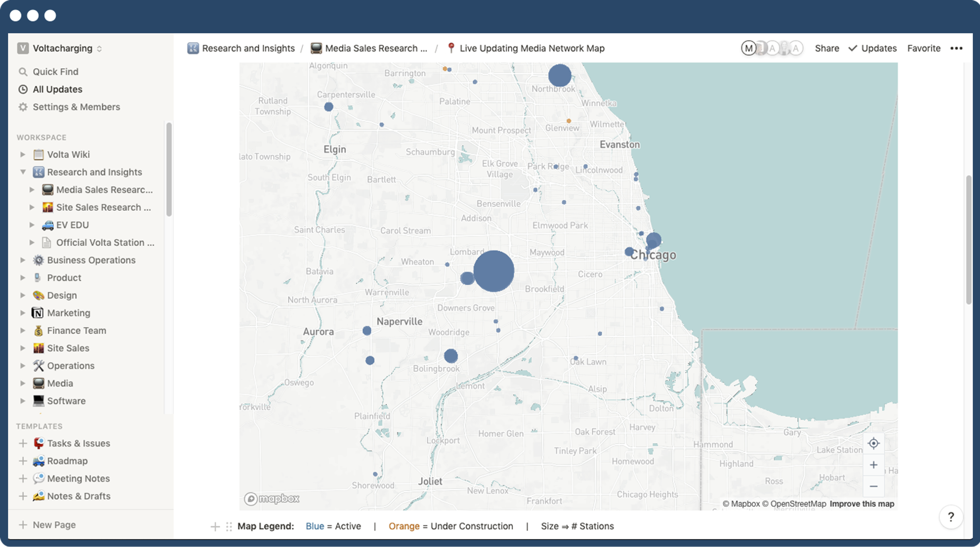
Task: Click the Operations tools icon
Action: coord(38,366)
